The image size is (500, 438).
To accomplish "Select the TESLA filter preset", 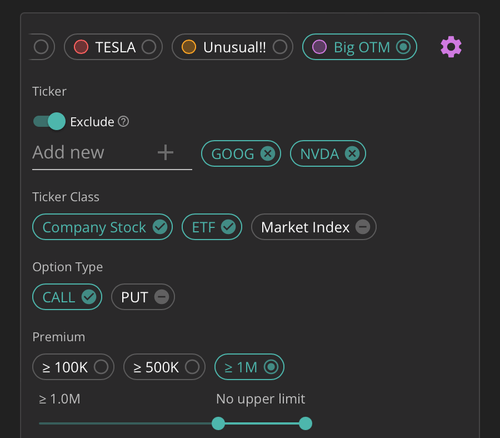I will [x=113, y=47].
